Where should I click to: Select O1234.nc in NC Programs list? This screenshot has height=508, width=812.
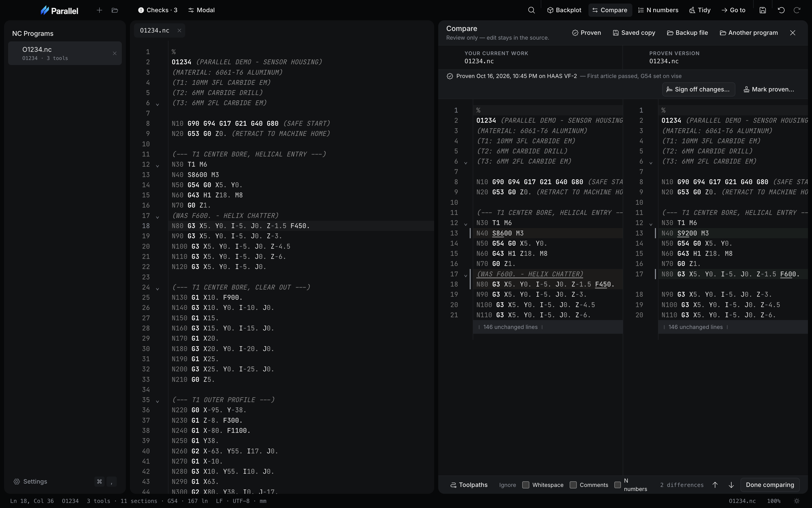click(x=65, y=53)
